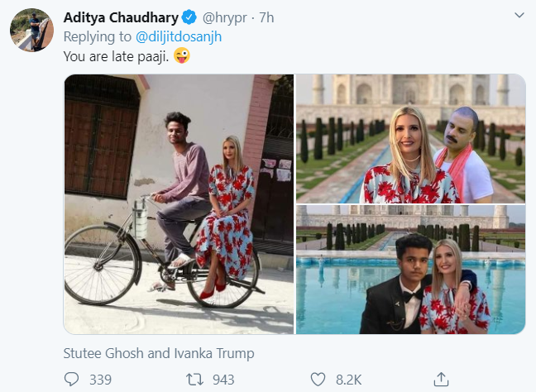Click the 943 retweets count
Screen dimensions: 536x392
point(223,380)
